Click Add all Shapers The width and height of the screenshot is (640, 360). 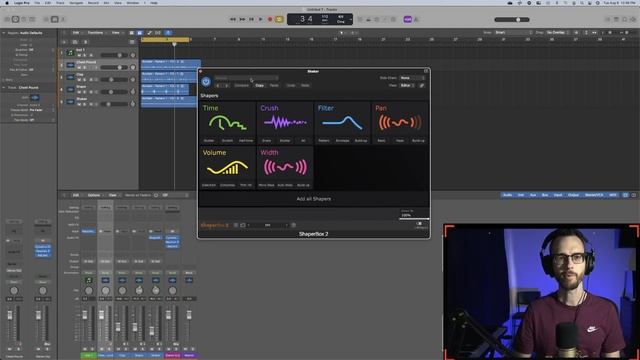(314, 199)
